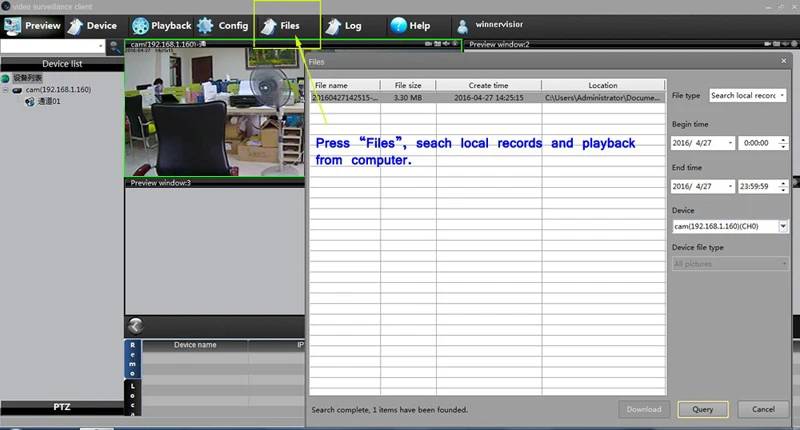This screenshot has height=430, width=800.
Task: Click the Device list panel header
Action: coord(62,64)
